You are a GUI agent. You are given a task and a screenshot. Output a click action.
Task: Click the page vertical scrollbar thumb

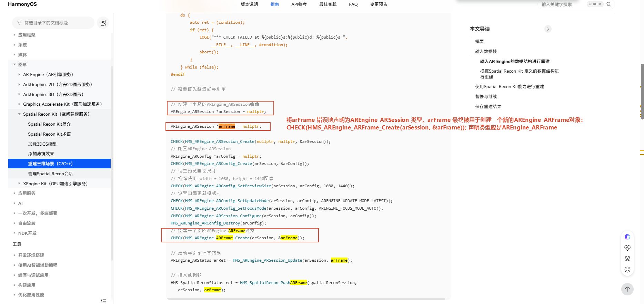(642, 91)
